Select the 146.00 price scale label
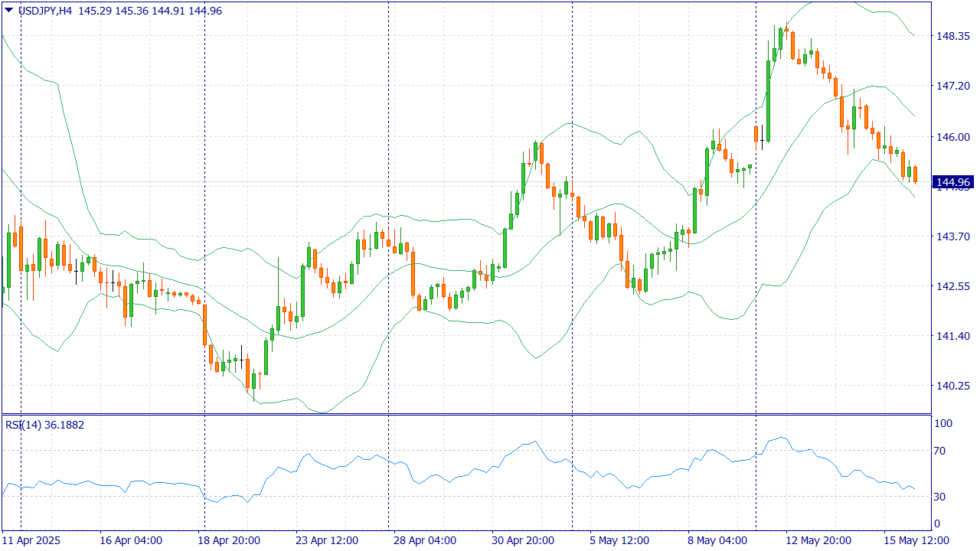 (952, 137)
